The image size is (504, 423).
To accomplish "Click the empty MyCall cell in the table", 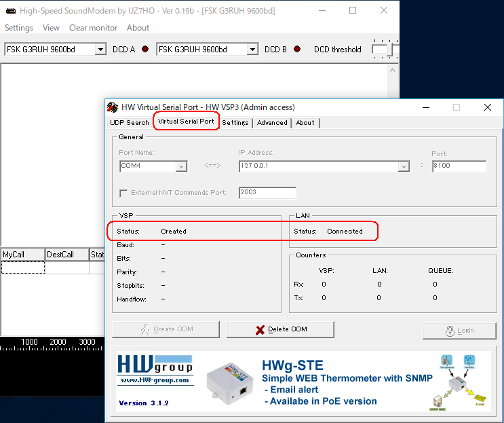I will pyautogui.click(x=23, y=268).
